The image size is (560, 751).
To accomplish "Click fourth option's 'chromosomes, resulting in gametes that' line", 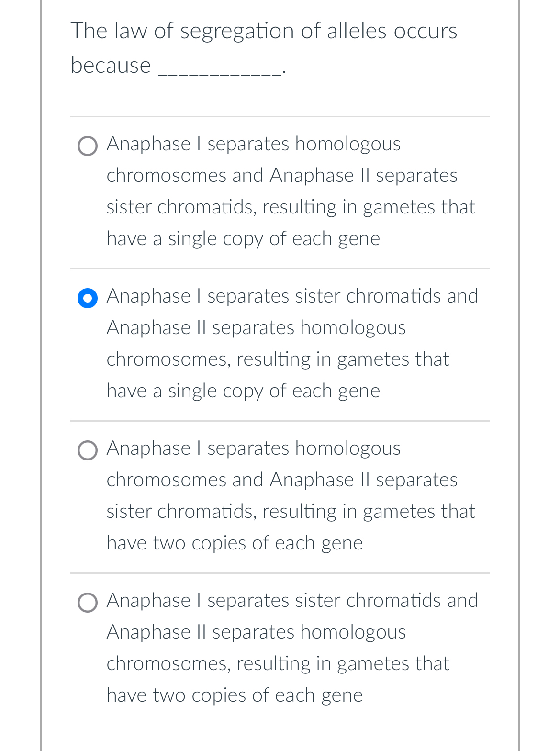I will tap(278, 664).
